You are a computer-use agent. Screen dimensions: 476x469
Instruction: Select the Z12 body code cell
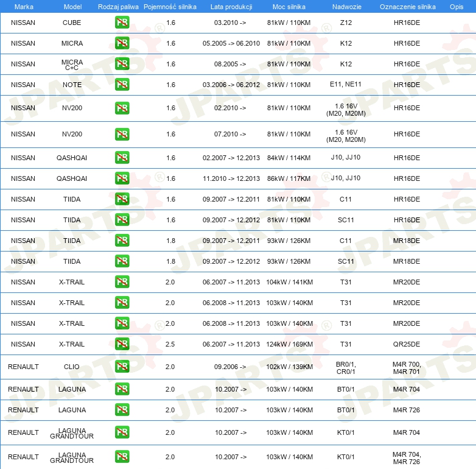[346, 23]
